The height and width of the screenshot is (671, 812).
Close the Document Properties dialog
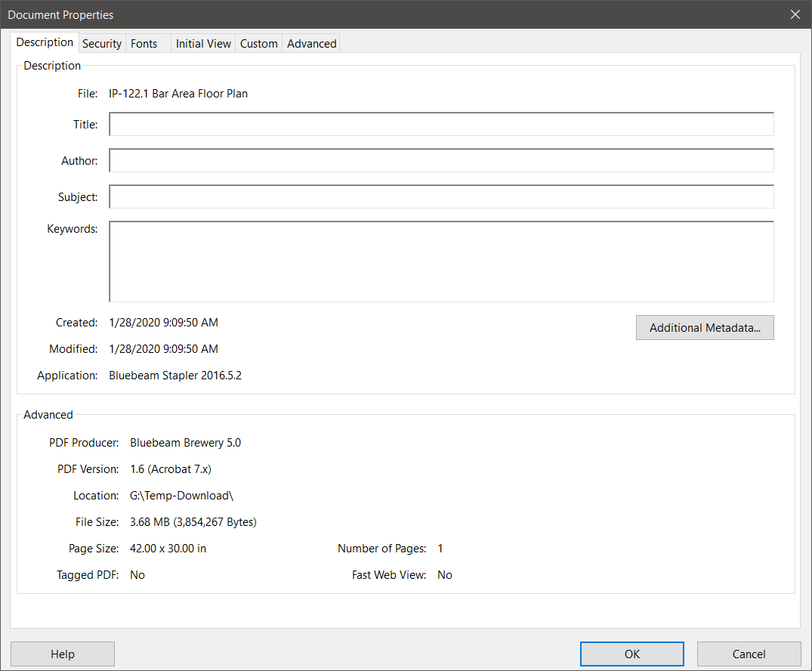click(x=795, y=14)
